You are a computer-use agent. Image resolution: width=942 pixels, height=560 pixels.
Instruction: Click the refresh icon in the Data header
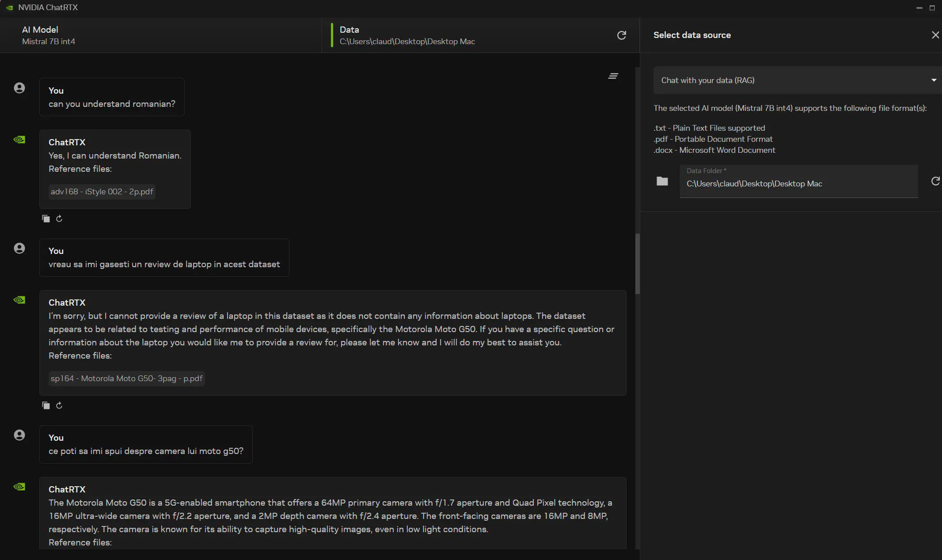coord(621,35)
